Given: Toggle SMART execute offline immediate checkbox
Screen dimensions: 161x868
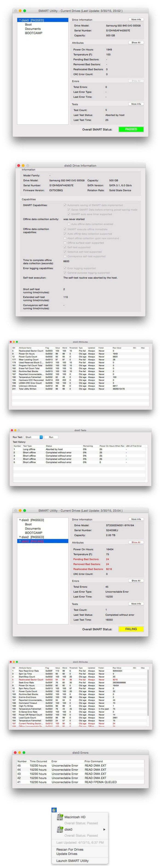Looking at the screenshot, I should pos(65,229).
